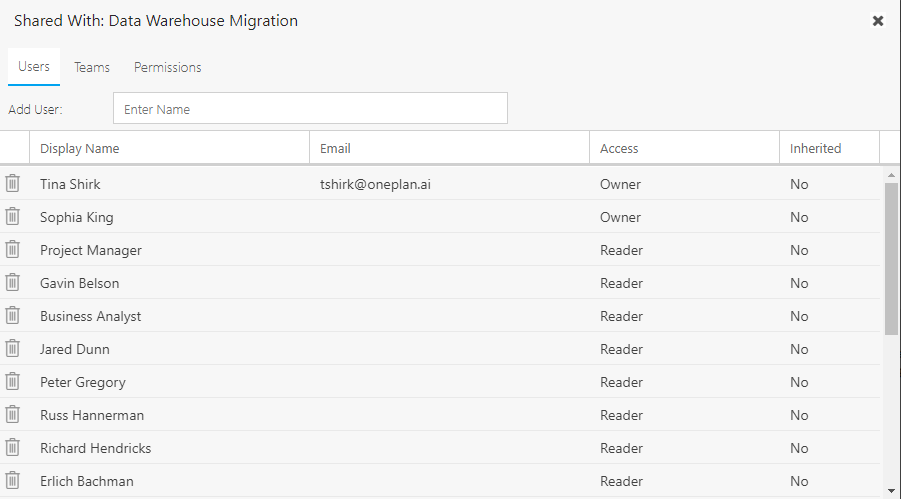Image resolution: width=901 pixels, height=499 pixels.
Task: Click the trash icon for Jared Dunn
Action: point(13,348)
